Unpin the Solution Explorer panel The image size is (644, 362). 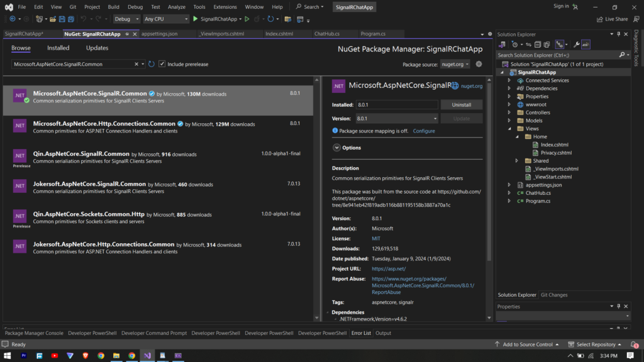[x=619, y=34]
